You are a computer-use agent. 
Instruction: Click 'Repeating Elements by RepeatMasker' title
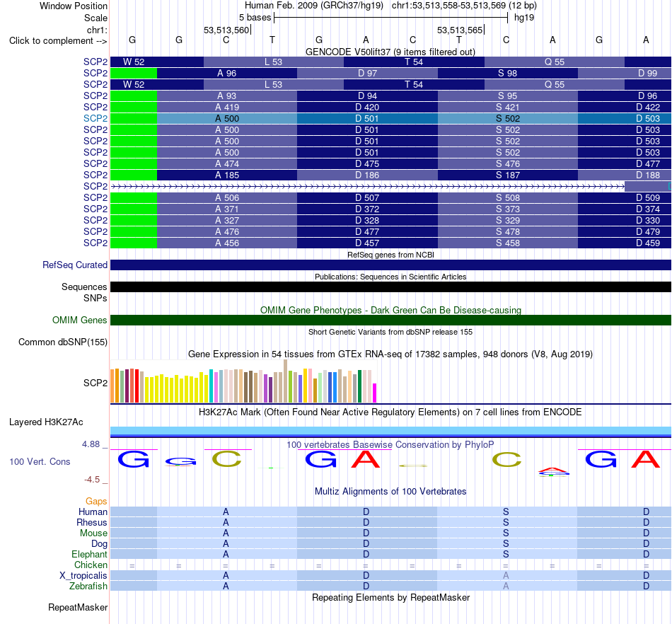click(390, 597)
